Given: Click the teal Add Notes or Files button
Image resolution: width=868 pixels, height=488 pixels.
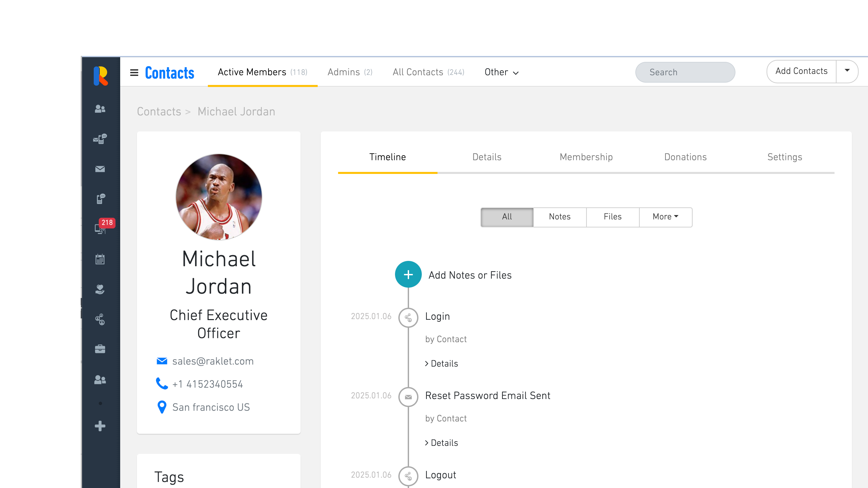Looking at the screenshot, I should pyautogui.click(x=408, y=275).
